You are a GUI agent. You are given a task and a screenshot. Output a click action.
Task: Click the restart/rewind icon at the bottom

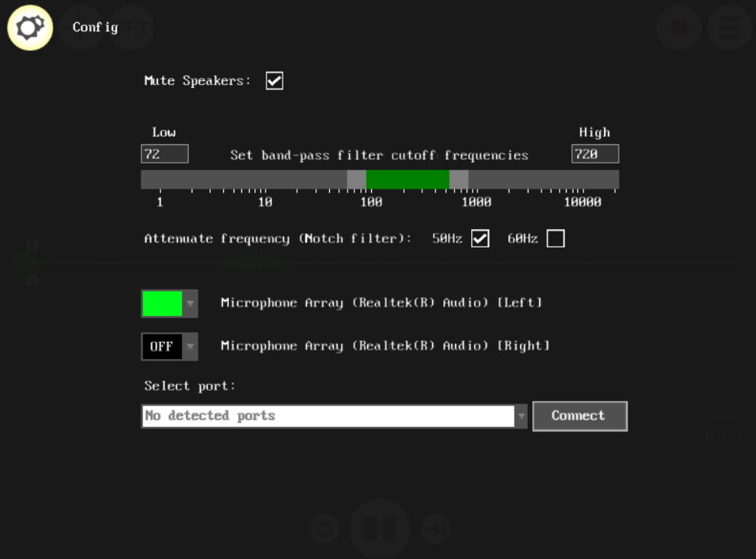[x=324, y=528]
